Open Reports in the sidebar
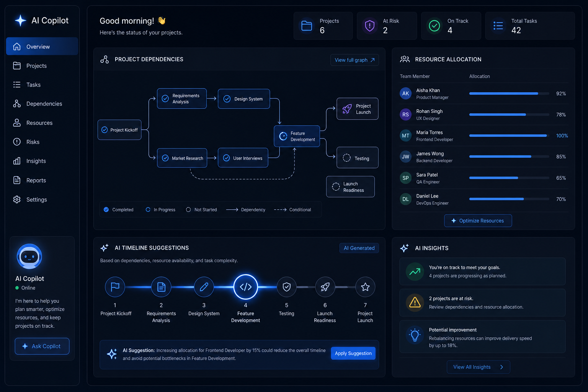 [x=42, y=180]
